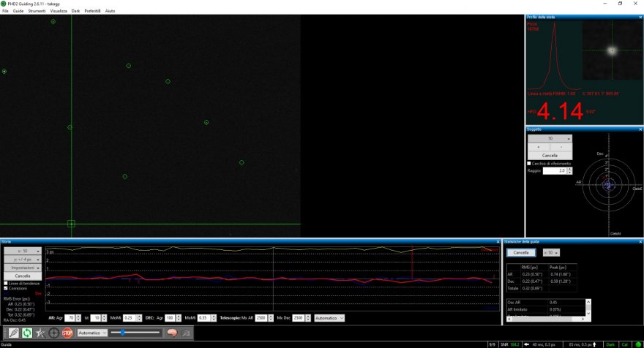Open the Impostazioni dropdown in history panel
The width and height of the screenshot is (644, 348).
[23, 268]
